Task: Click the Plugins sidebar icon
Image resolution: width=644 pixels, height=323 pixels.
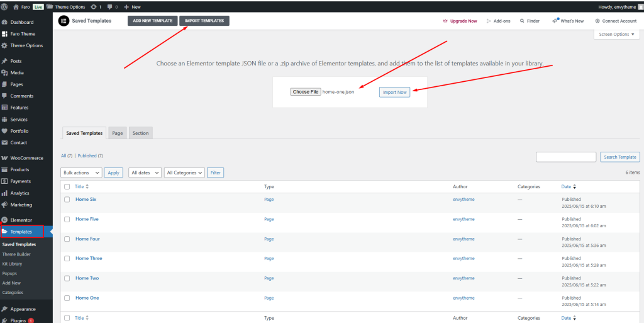Action: pyautogui.click(x=4, y=320)
